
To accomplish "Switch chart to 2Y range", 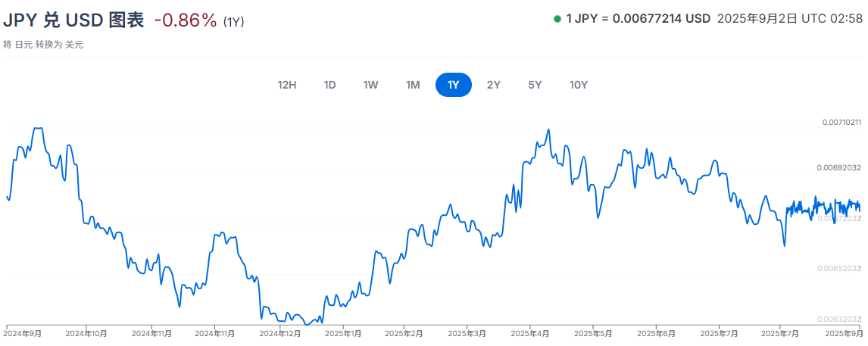I will coord(493,86).
